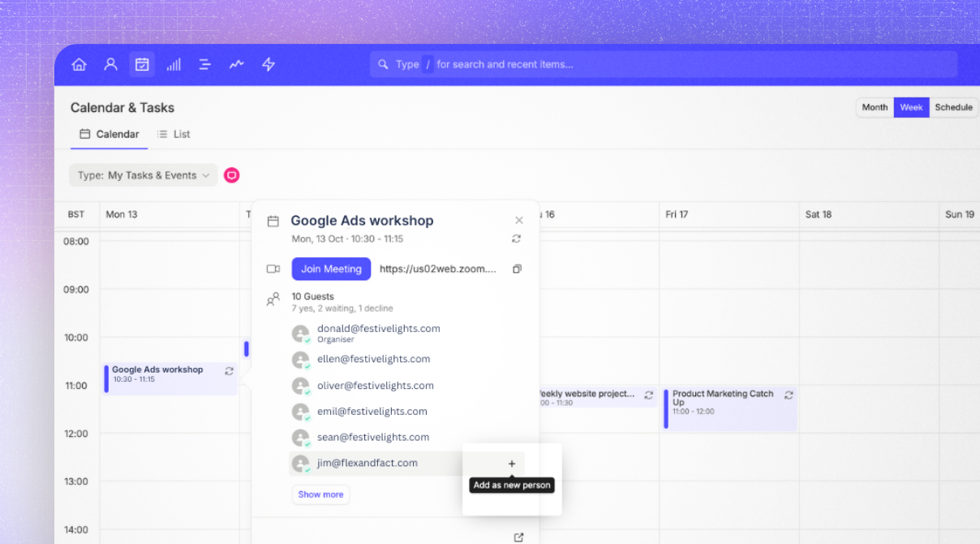
Task: Open the People icon in top navigation
Action: [111, 64]
